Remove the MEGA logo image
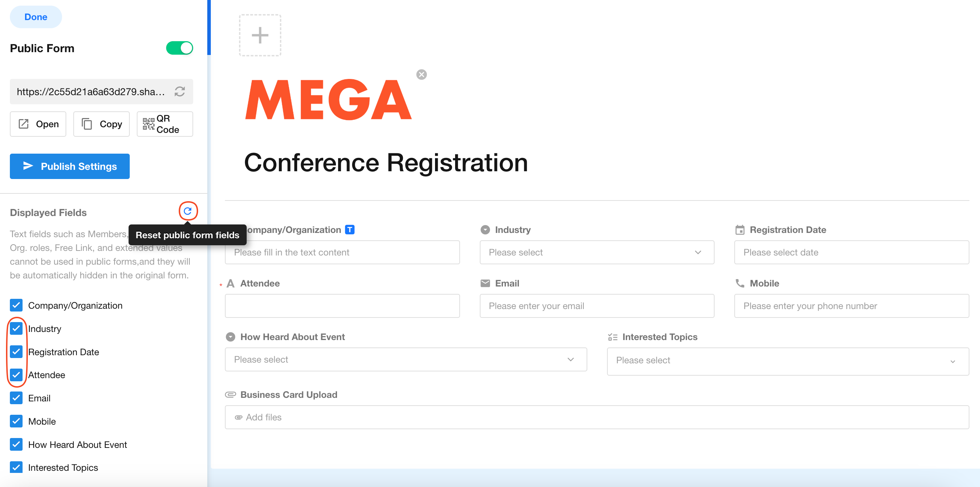The height and width of the screenshot is (487, 980). pyautogui.click(x=421, y=74)
